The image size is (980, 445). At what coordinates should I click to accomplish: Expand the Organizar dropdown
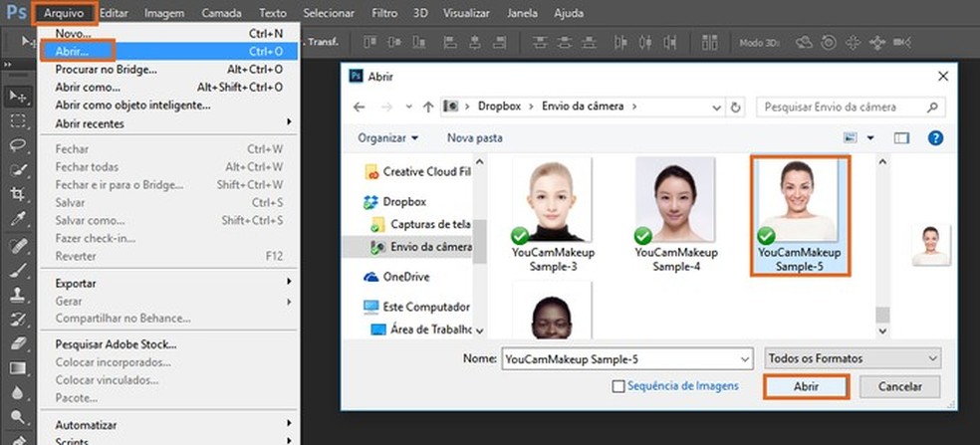388,137
